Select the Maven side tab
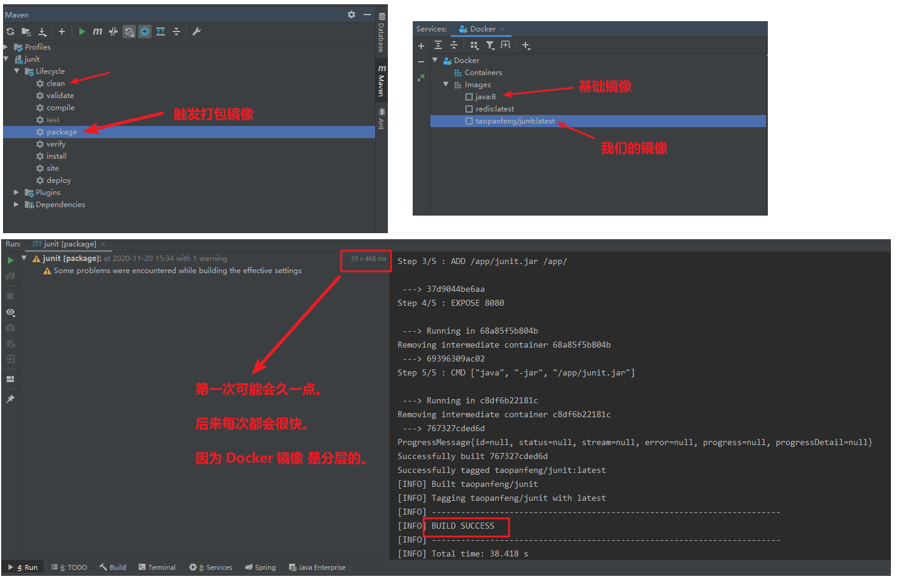Screen dimensions: 900x588 coord(381,81)
